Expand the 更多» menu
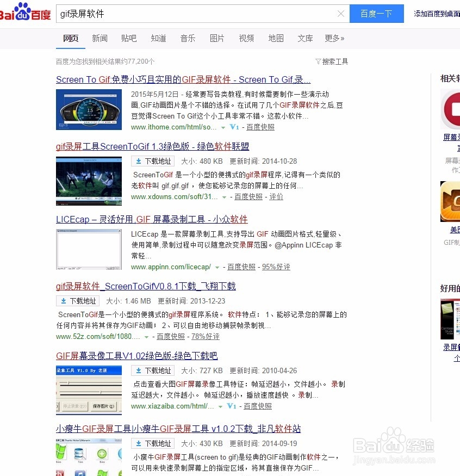Image resolution: width=460 pixels, height=476 pixels. tap(334, 38)
